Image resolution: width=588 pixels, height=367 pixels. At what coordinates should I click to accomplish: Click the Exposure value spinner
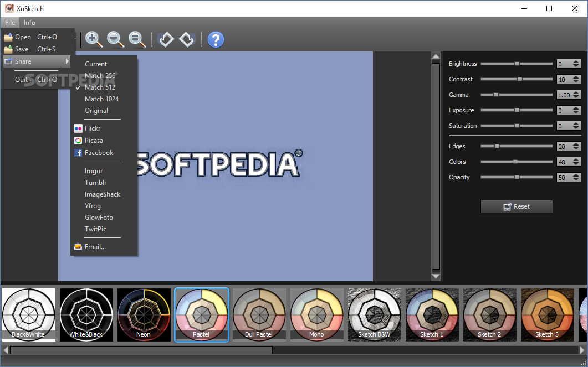[x=569, y=111]
